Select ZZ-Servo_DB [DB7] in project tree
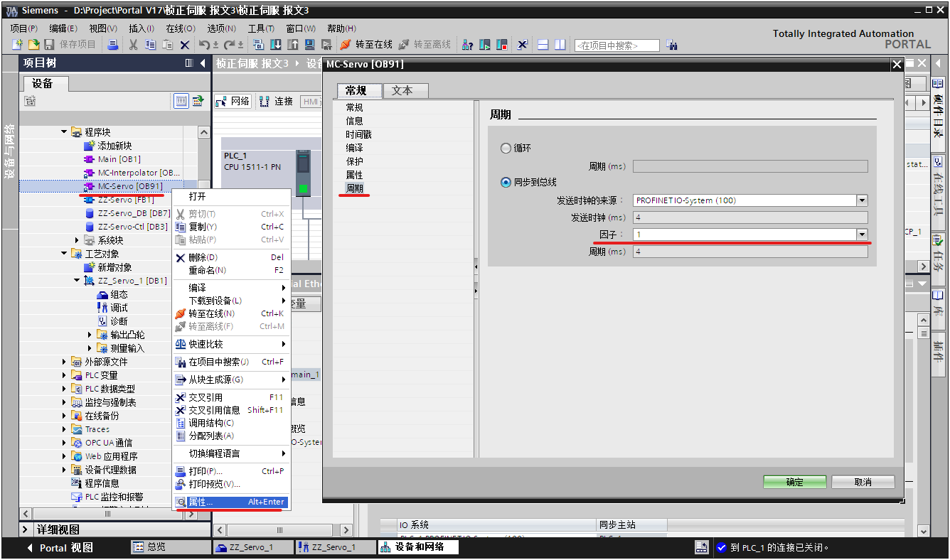The height and width of the screenshot is (560, 950). pyautogui.click(x=134, y=213)
